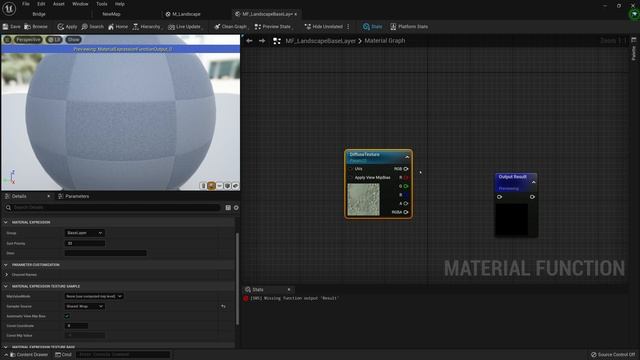
Task: Close the Details panel tab
Action: click(x=49, y=196)
